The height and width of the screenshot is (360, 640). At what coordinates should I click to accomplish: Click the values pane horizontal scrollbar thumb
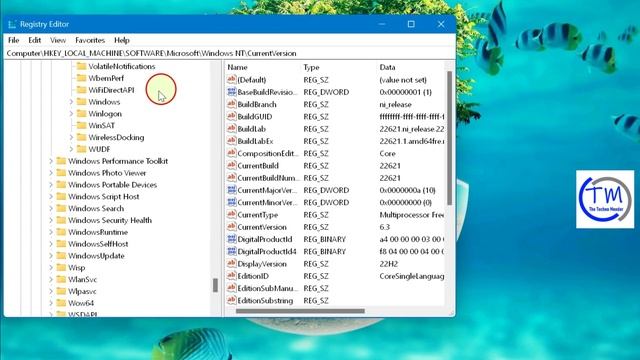[300, 311]
